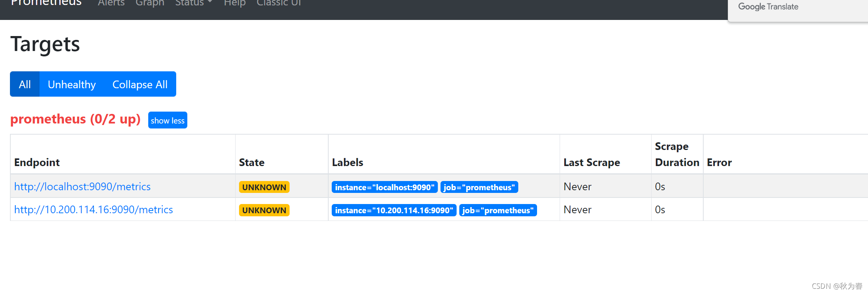
Task: Click UNKNOWN state badge for localhost row
Action: (264, 187)
